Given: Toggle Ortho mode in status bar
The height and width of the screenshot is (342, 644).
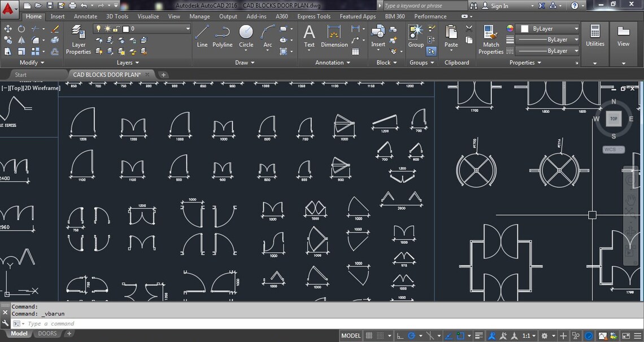Looking at the screenshot, I should click(x=400, y=335).
